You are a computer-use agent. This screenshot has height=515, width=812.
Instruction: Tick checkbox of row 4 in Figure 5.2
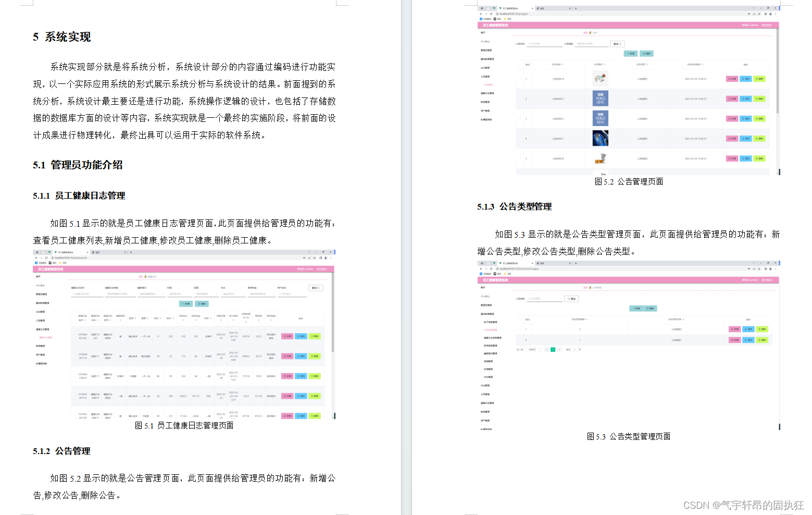point(519,139)
